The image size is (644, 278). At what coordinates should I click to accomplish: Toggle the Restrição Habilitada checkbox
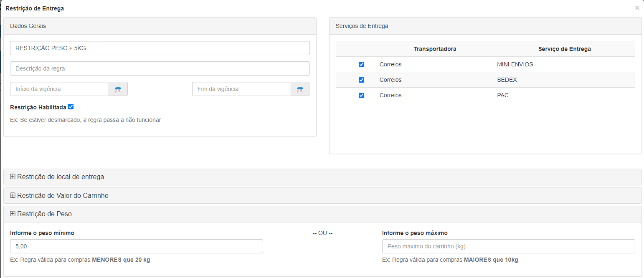point(71,107)
